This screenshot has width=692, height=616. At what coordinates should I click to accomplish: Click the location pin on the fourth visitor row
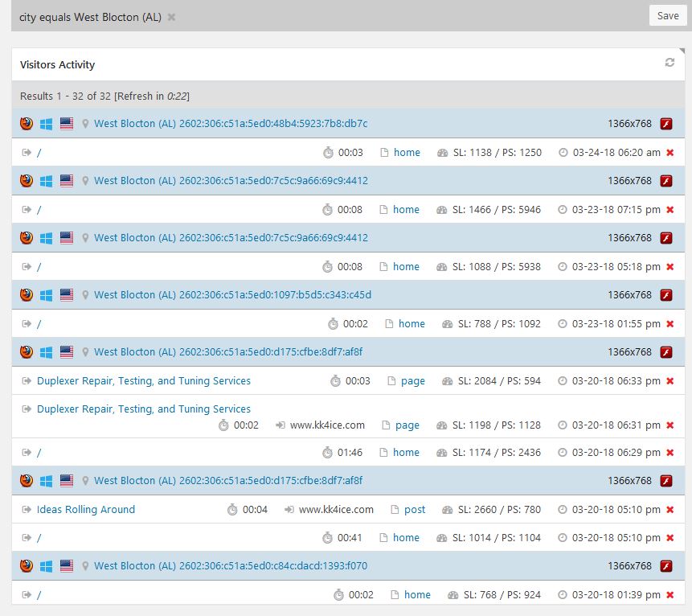click(85, 295)
